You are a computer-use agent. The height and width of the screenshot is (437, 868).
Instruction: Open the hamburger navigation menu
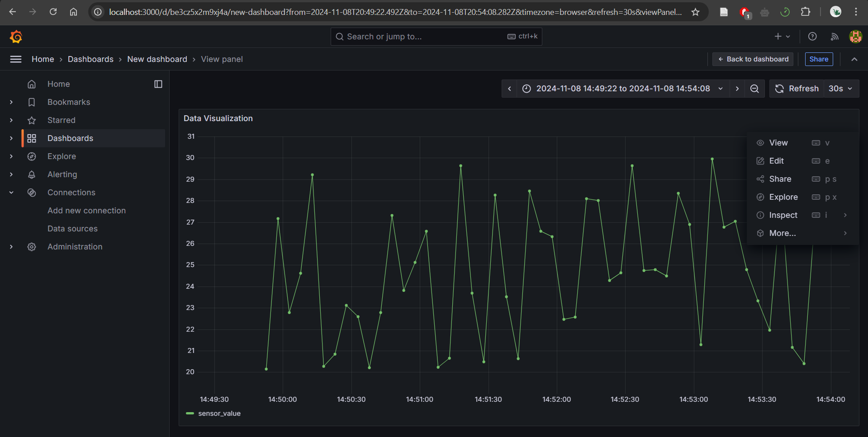(16, 59)
